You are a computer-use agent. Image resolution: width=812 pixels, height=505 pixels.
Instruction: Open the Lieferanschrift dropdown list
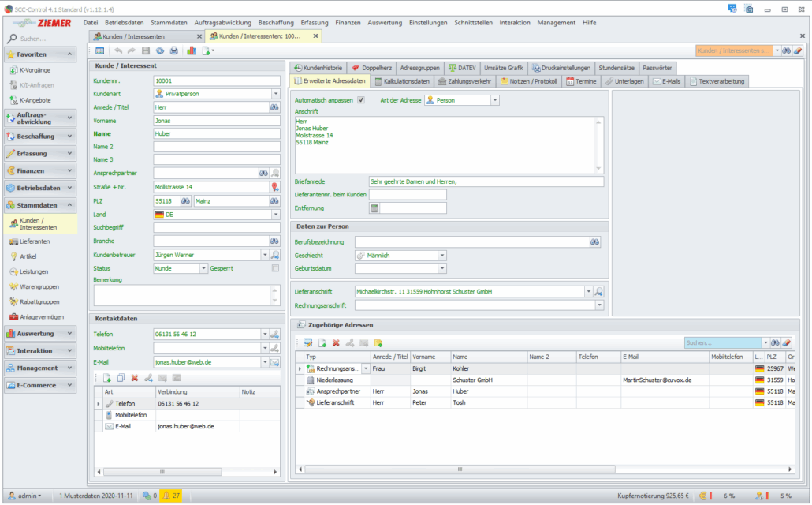587,292
